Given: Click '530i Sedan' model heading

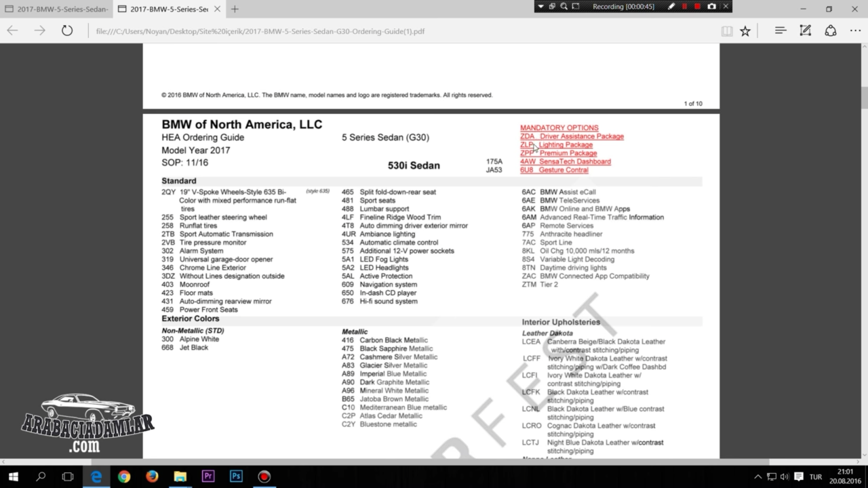Looking at the screenshot, I should click(x=414, y=165).
